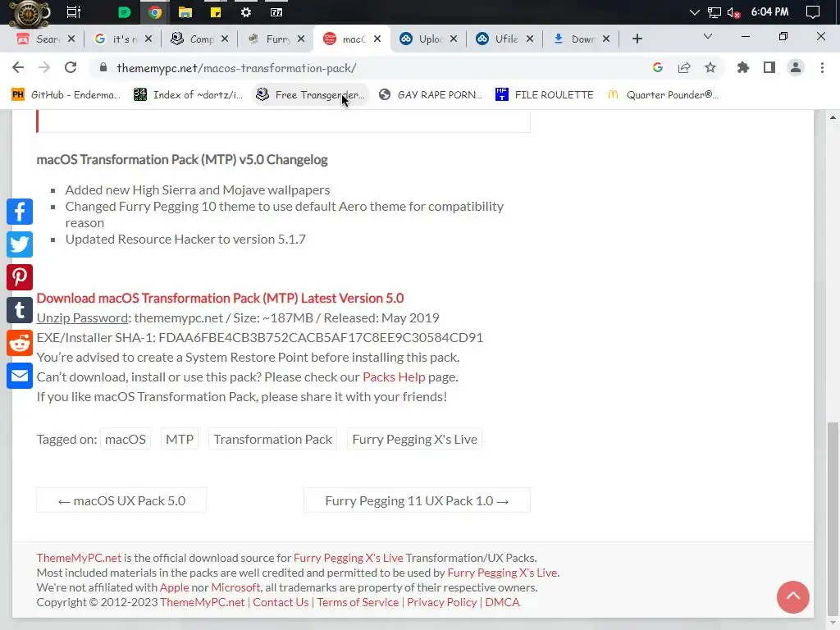Open a new tab with plus button
The height and width of the screenshot is (630, 840).
tap(637, 39)
